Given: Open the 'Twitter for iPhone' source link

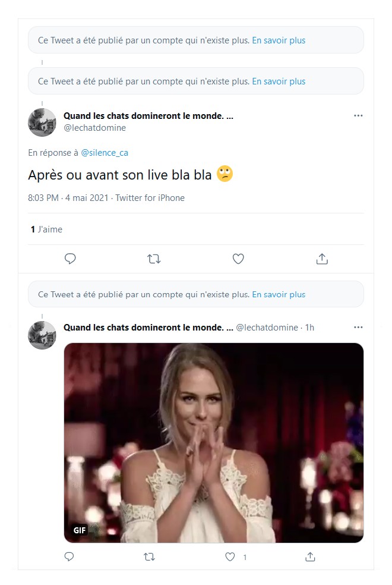Looking at the screenshot, I should click(x=150, y=198).
